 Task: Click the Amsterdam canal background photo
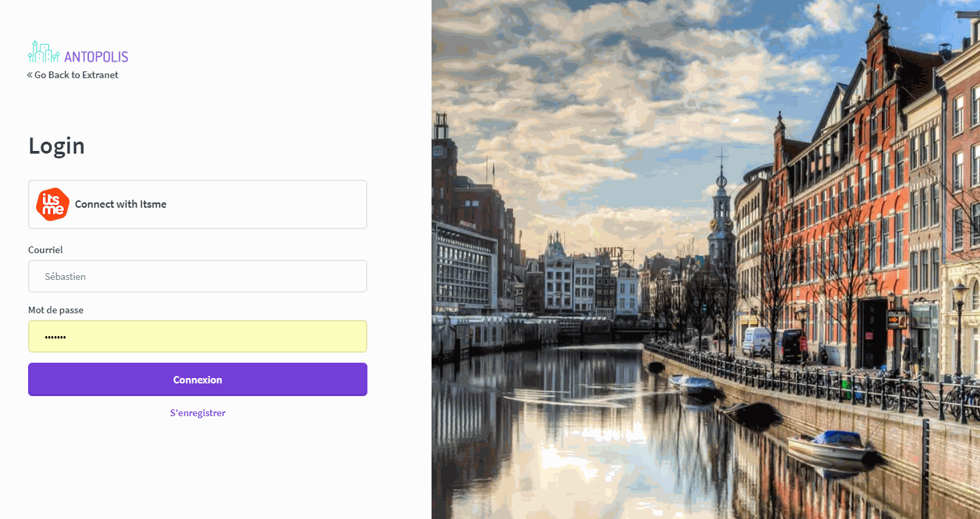point(705,259)
